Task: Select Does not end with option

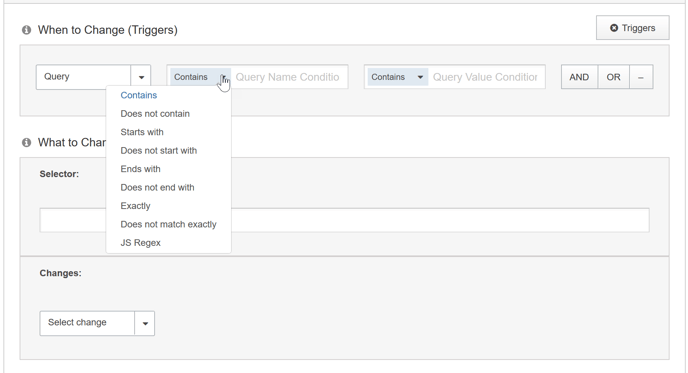Action: pyautogui.click(x=157, y=187)
